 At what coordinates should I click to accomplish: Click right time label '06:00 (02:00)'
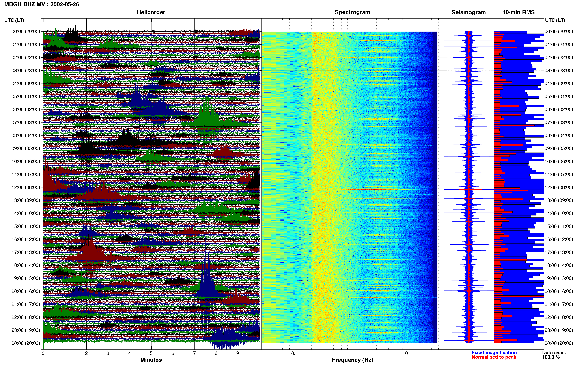click(x=559, y=109)
